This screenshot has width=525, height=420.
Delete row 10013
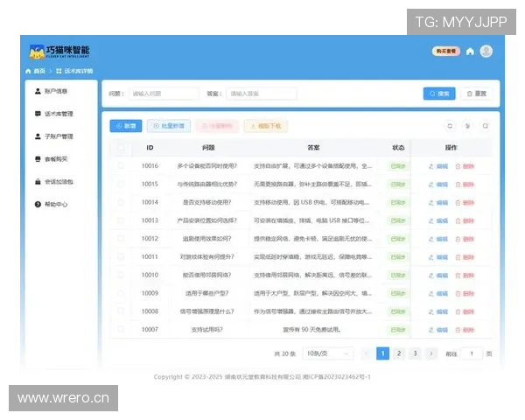coord(465,220)
